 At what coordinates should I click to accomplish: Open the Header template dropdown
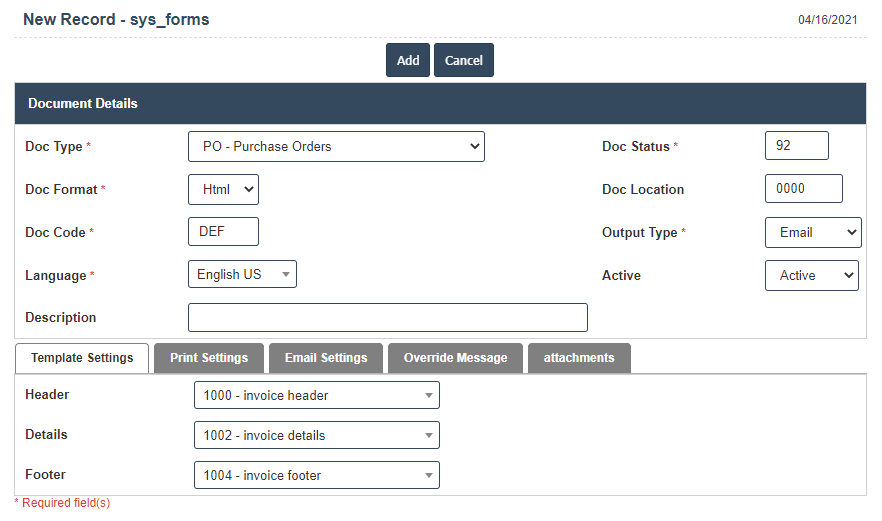coord(316,395)
